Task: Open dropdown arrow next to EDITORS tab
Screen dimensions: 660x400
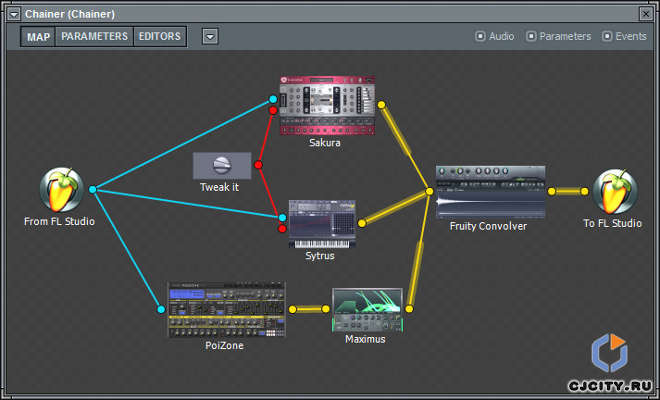Action: coord(210,37)
